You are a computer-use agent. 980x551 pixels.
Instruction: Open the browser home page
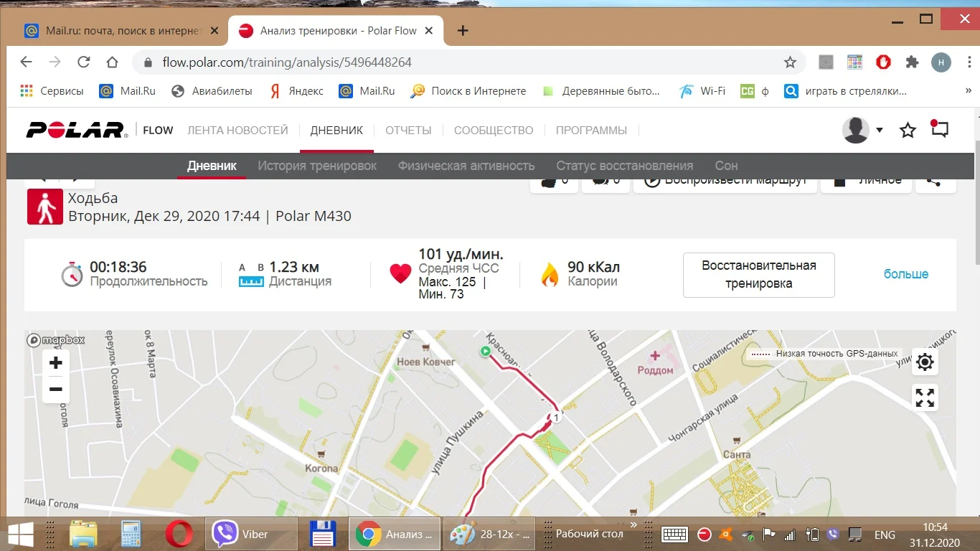[x=112, y=62]
